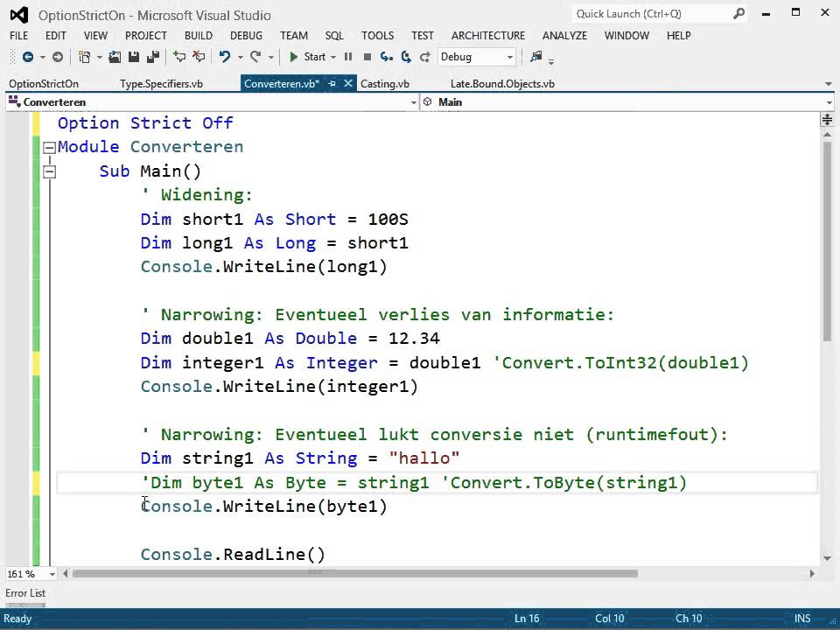Viewport: 840px width, 630px height.
Task: Click inside the Quick Launch search field
Action: tap(651, 14)
